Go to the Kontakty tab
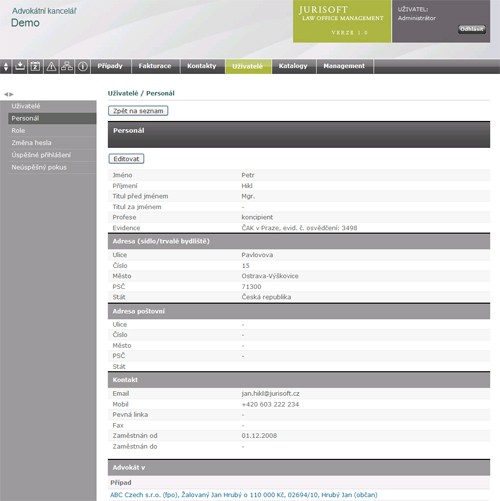 pyautogui.click(x=202, y=66)
